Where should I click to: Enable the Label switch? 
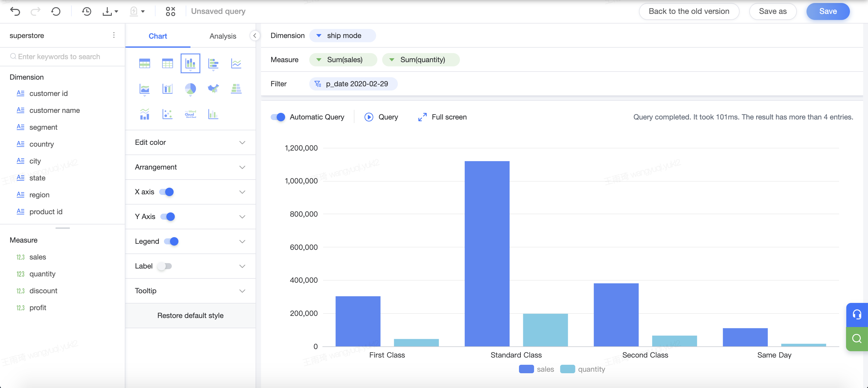[x=165, y=266]
